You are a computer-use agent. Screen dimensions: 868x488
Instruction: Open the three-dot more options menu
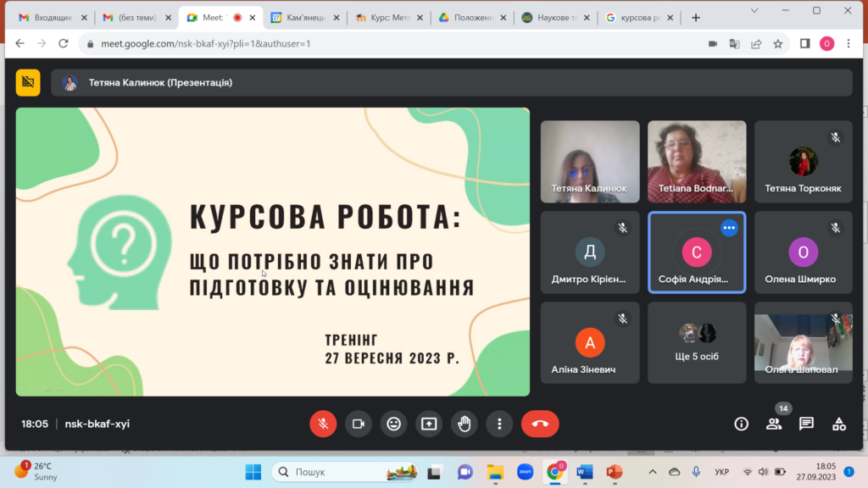[x=500, y=424]
